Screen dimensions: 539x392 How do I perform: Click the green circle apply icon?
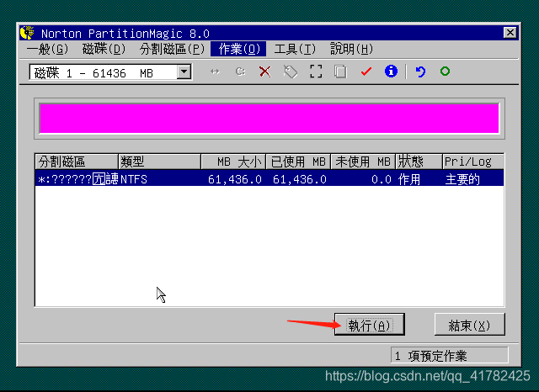(x=445, y=72)
